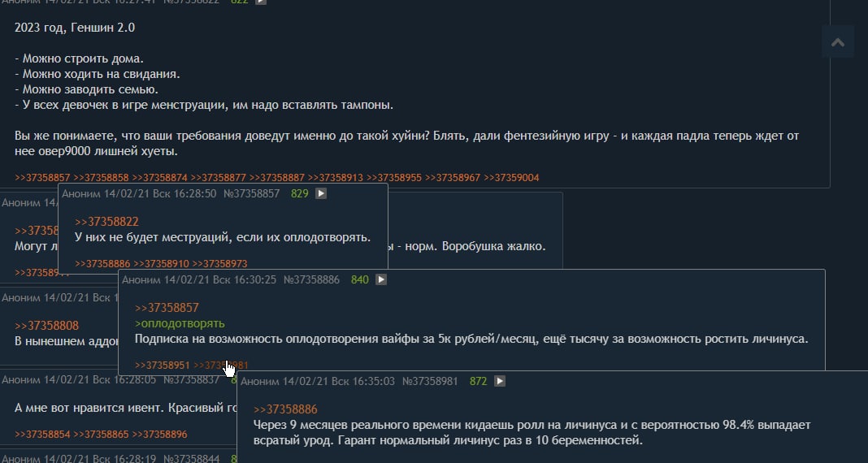This screenshot has height=463, width=868.
Task: Open reply link >>37358865
Action: pyautogui.click(x=101, y=435)
